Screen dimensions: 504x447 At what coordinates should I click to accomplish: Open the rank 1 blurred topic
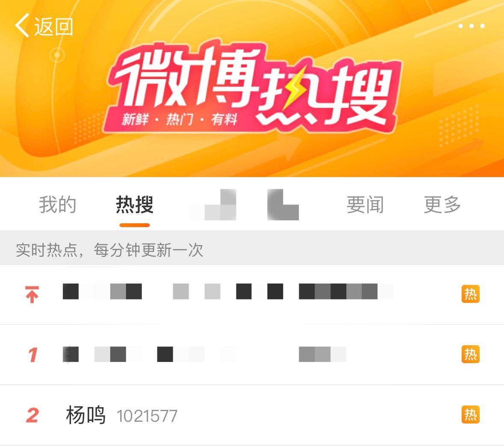click(252, 355)
